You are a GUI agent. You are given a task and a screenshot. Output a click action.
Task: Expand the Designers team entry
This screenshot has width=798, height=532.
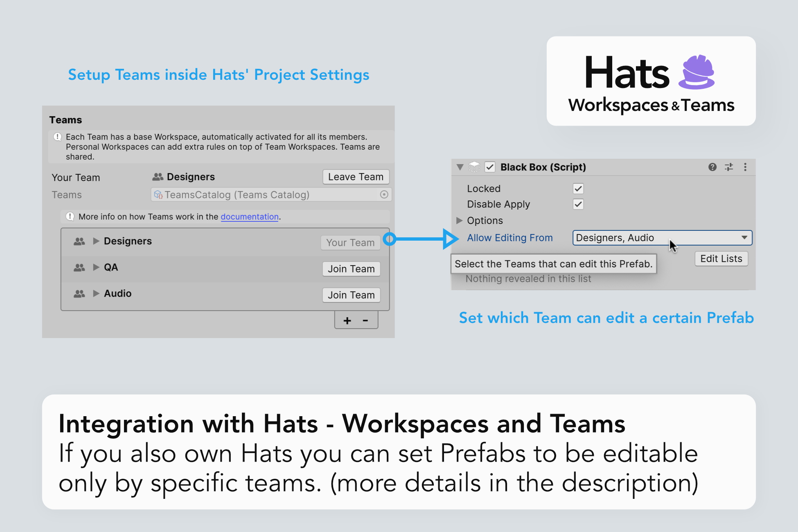[96, 241]
